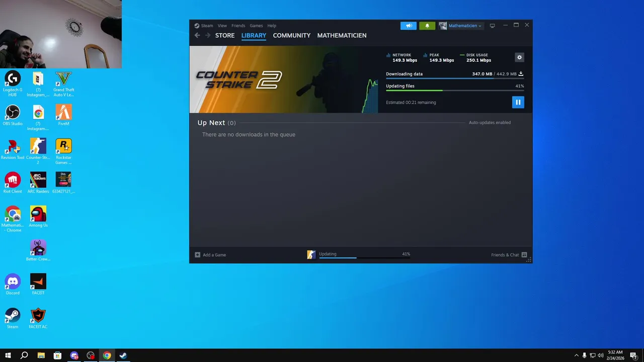Open Steam desktop shortcut
The image size is (644, 362).
tap(13, 318)
